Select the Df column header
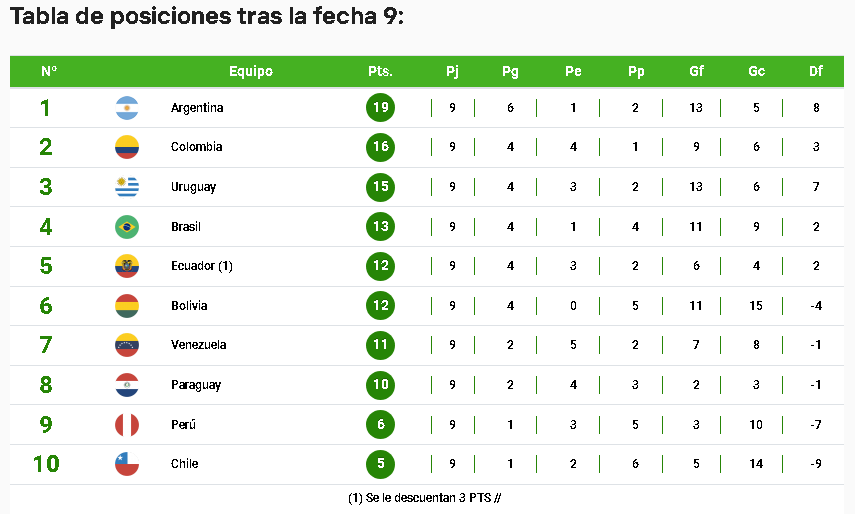The width and height of the screenshot is (855, 514). (816, 71)
